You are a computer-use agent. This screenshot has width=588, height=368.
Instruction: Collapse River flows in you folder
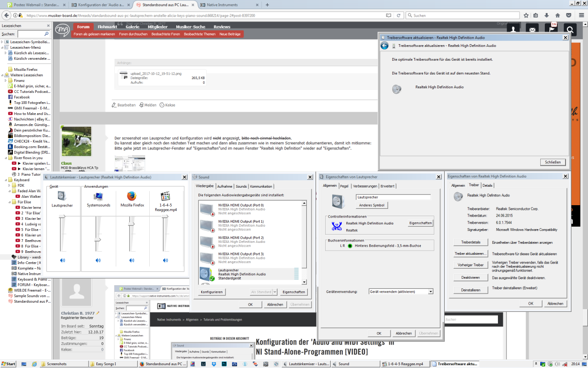click(x=6, y=158)
